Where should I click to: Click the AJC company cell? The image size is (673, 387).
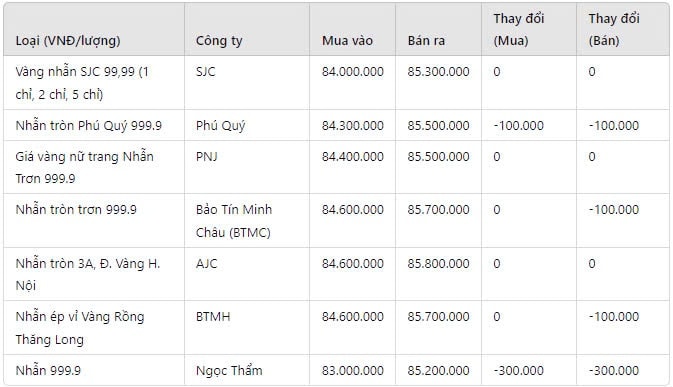(x=206, y=263)
